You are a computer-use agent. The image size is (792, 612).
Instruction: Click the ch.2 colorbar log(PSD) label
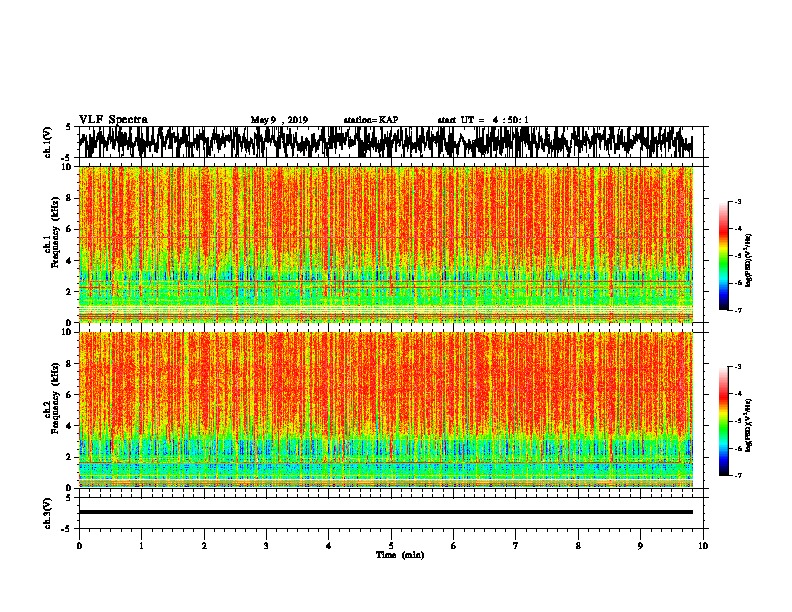coord(748,425)
